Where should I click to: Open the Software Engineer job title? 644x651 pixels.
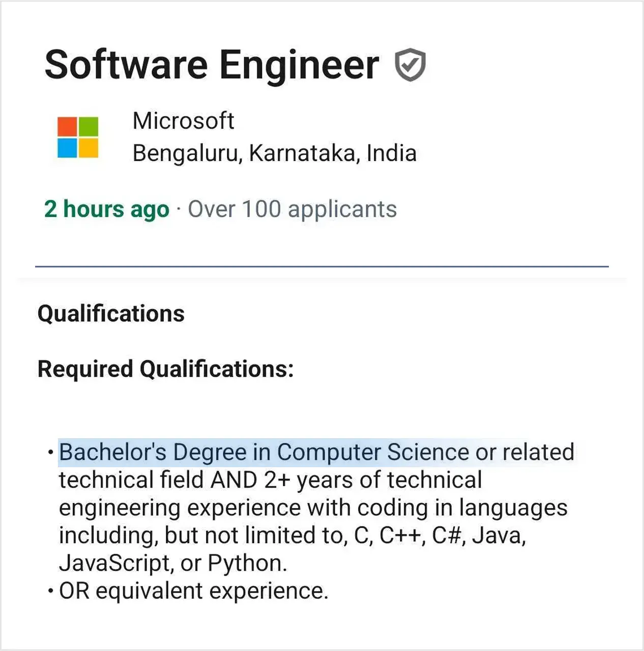211,65
